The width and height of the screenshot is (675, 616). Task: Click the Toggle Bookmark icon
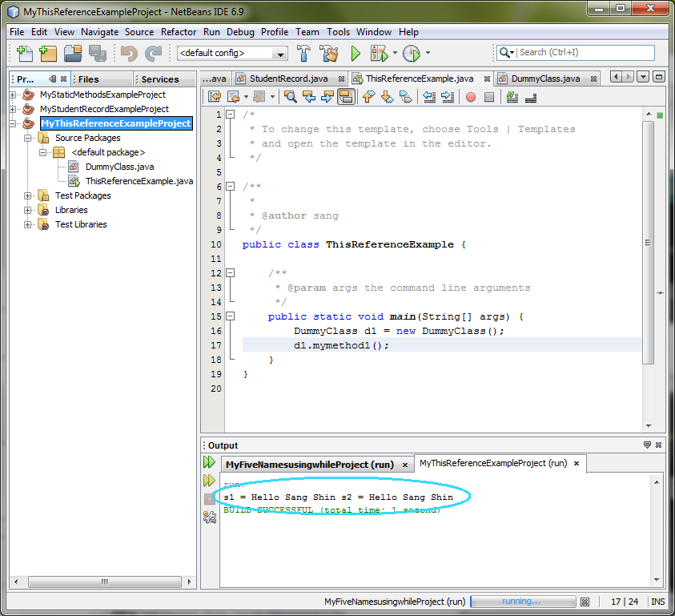[405, 97]
